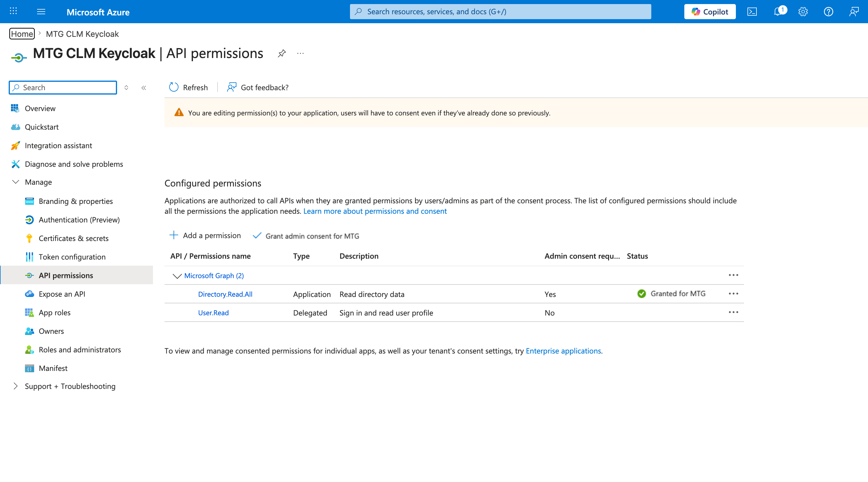Click the Configured permissions heading
The image size is (868, 482).
click(213, 183)
